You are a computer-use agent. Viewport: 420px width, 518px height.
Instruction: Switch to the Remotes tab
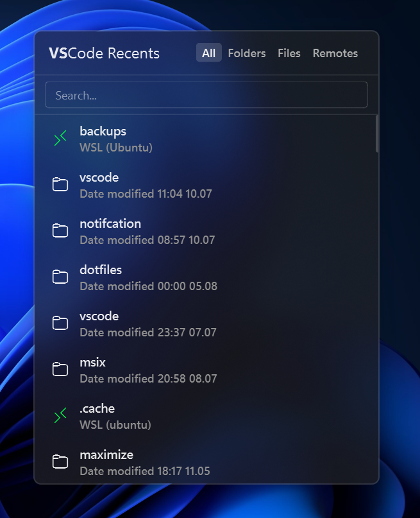[335, 53]
